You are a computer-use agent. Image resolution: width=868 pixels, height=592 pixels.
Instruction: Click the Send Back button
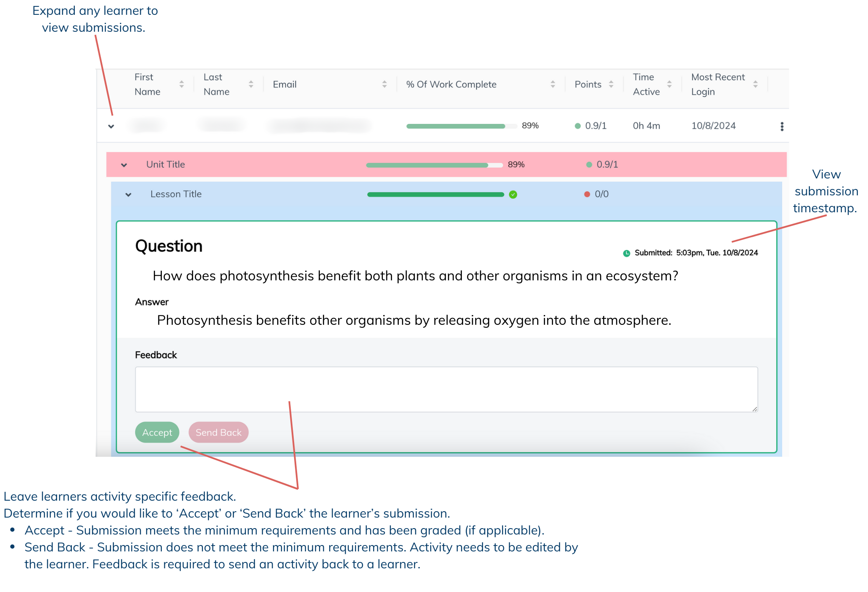(218, 432)
